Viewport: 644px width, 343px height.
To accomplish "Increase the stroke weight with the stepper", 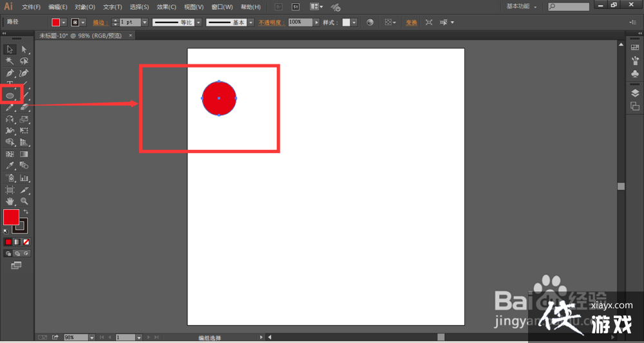I will point(115,21).
